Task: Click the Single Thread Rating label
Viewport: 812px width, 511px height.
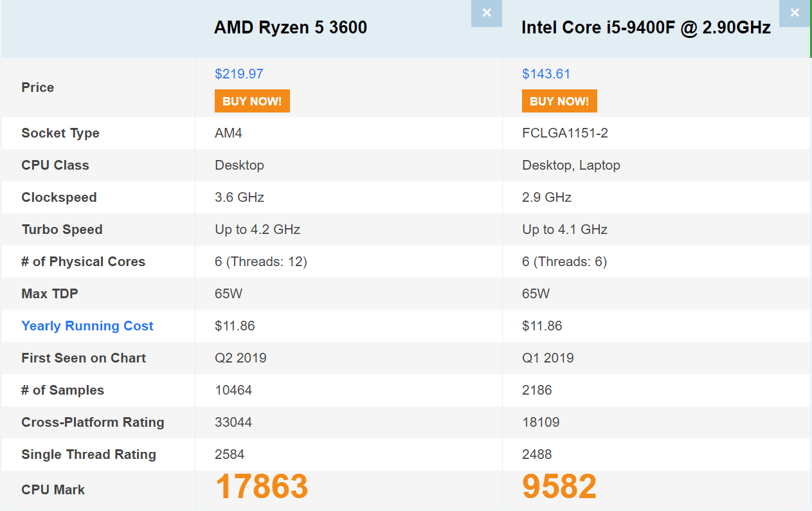Action: coord(89,454)
